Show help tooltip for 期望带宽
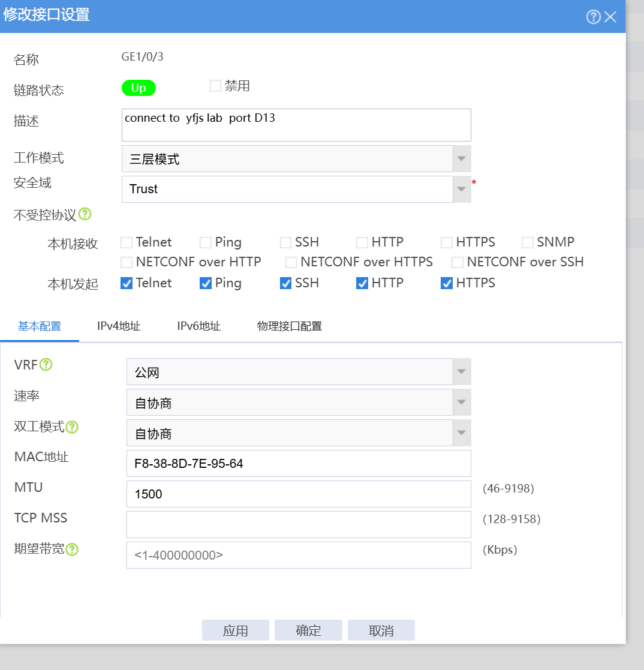644x670 pixels. point(72,549)
